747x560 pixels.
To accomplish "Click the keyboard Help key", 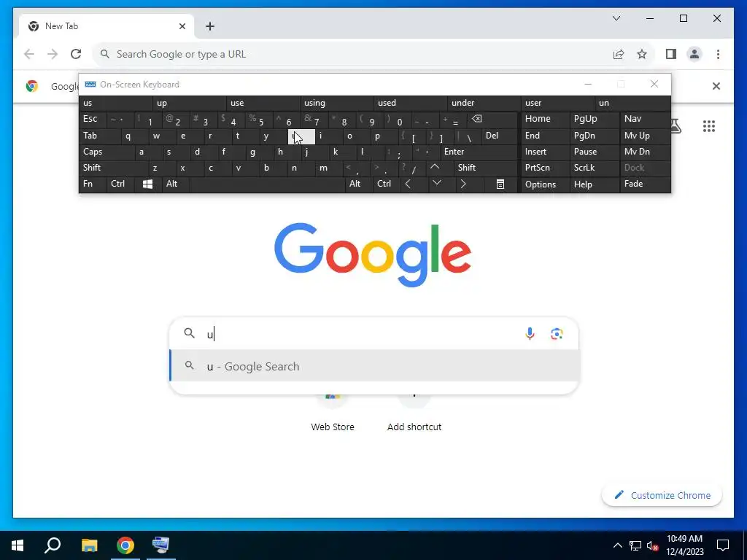I will (594, 184).
